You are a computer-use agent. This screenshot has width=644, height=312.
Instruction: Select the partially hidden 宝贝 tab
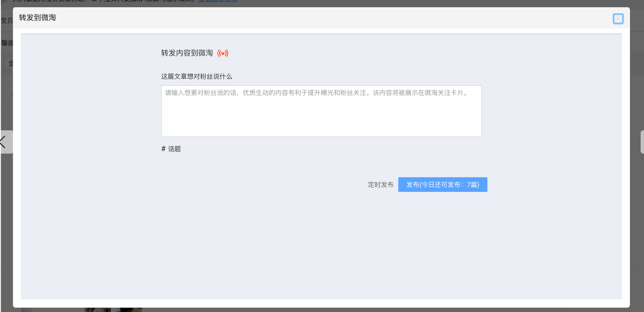tap(6, 20)
